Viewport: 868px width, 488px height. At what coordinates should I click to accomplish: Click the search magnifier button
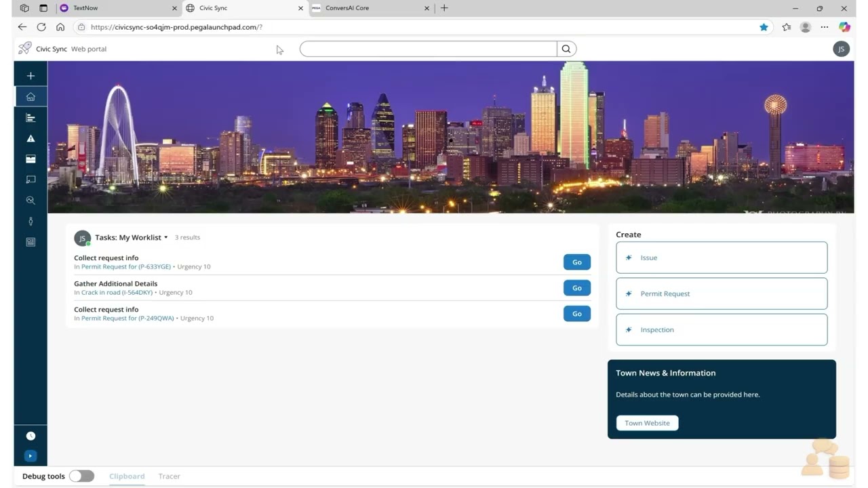click(566, 49)
